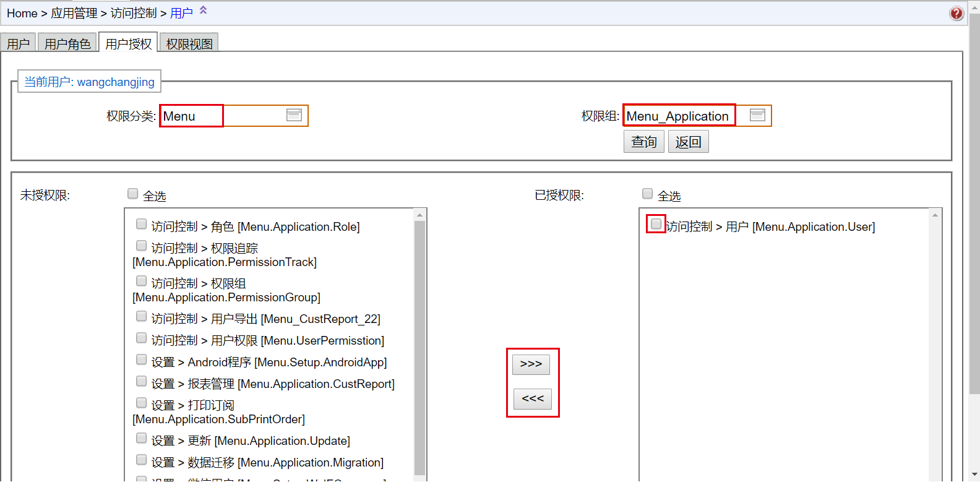Click the 返回 button
This screenshot has height=482, width=980.
689,142
